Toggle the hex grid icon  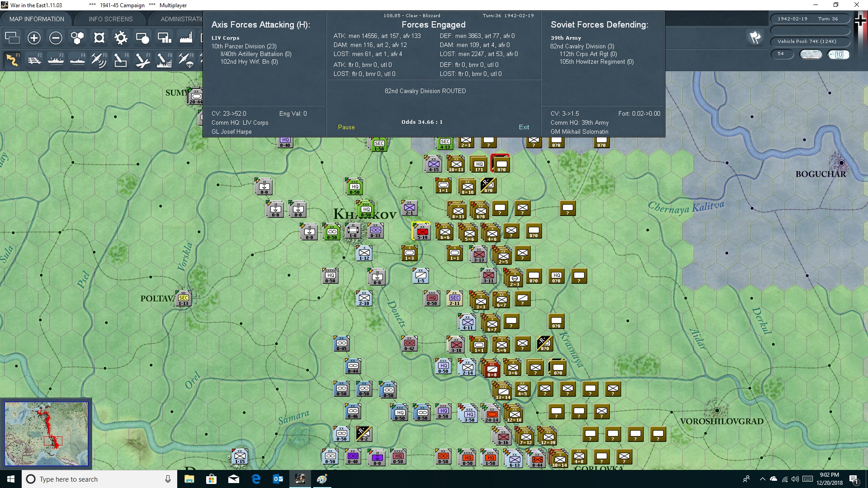point(77,38)
